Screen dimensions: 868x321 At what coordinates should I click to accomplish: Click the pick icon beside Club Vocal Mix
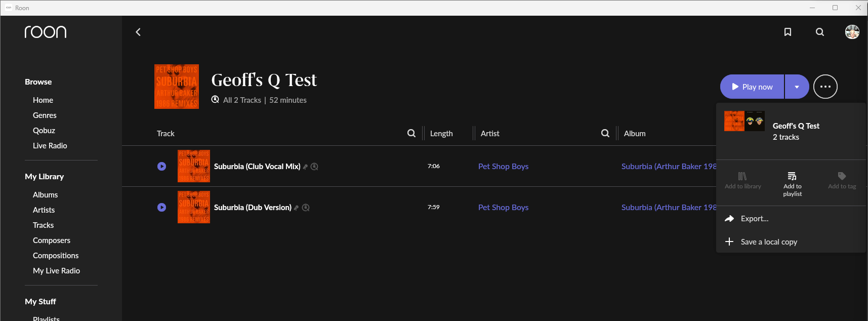pyautogui.click(x=305, y=167)
